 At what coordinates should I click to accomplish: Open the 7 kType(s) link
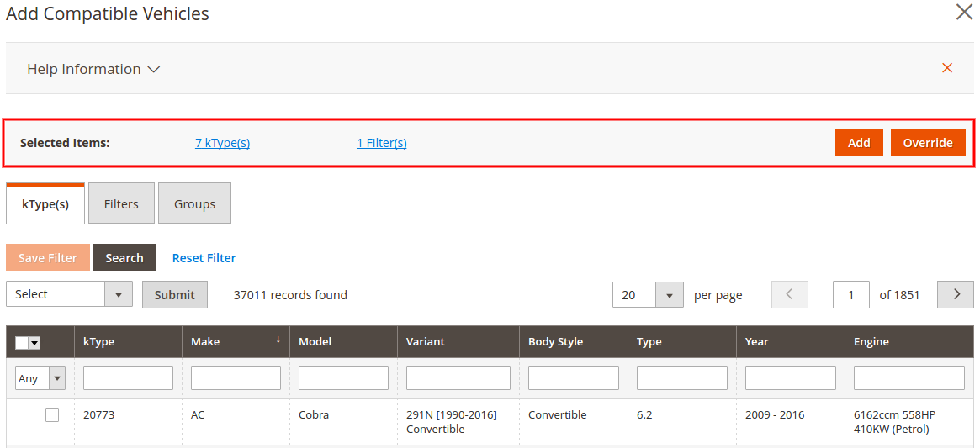click(222, 143)
